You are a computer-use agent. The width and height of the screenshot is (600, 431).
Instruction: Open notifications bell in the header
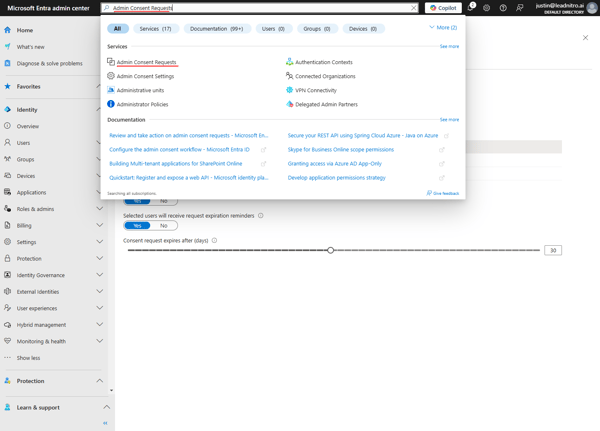(x=470, y=8)
